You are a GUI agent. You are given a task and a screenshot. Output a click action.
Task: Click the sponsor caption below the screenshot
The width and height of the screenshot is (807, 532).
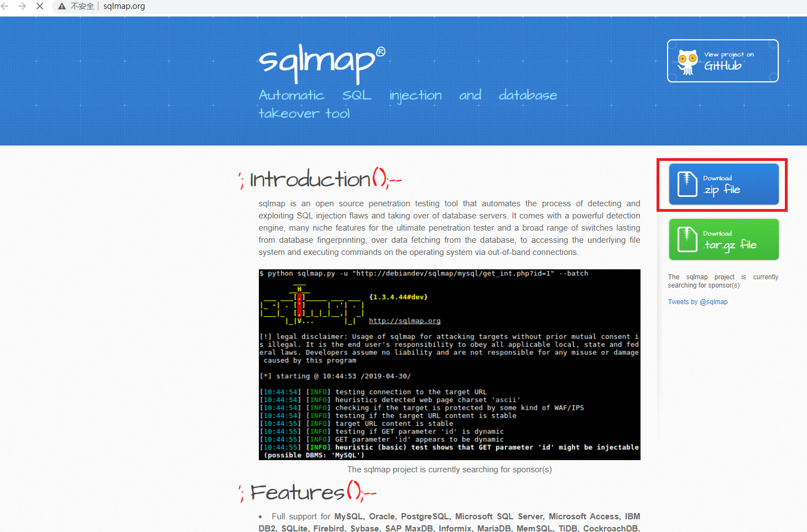449,470
